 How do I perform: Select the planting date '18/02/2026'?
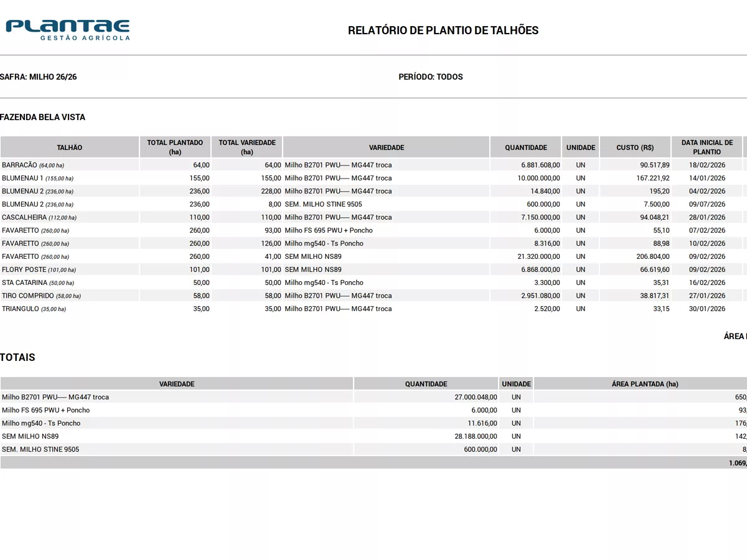pyautogui.click(x=707, y=165)
